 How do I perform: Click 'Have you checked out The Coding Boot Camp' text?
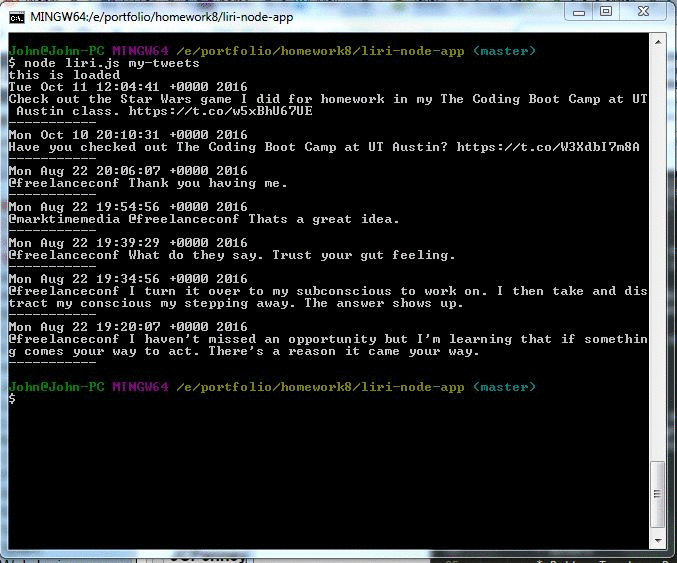(172, 147)
